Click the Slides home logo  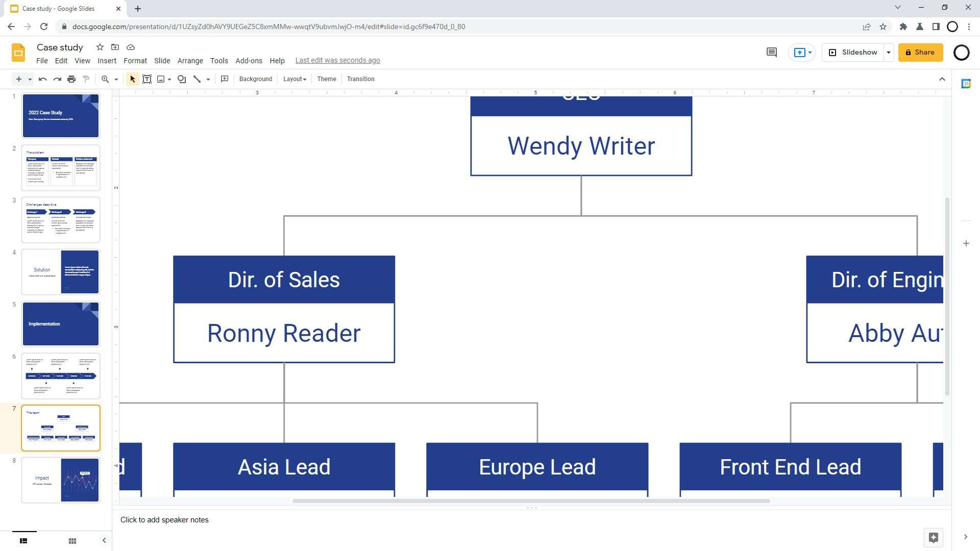18,53
